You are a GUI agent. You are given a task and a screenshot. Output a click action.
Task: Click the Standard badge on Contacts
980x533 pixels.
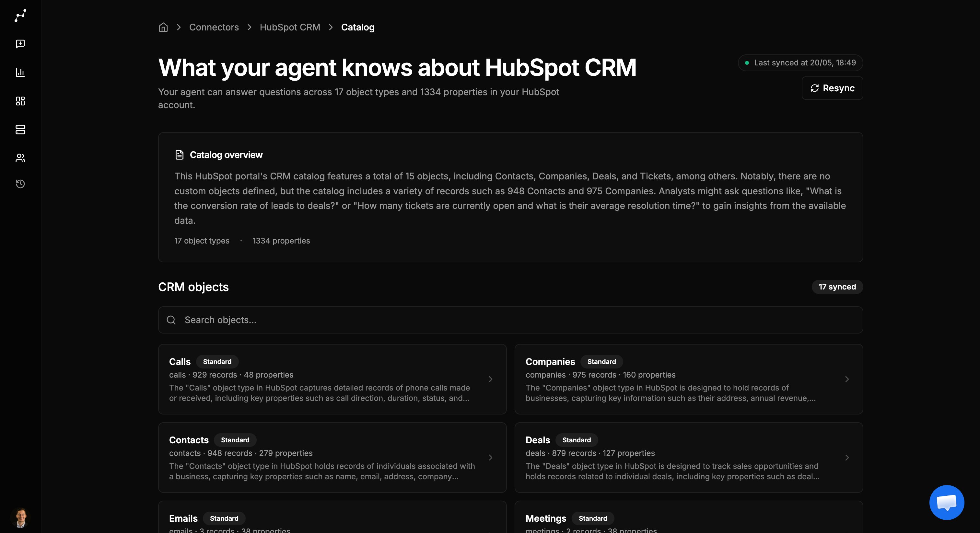coord(235,440)
